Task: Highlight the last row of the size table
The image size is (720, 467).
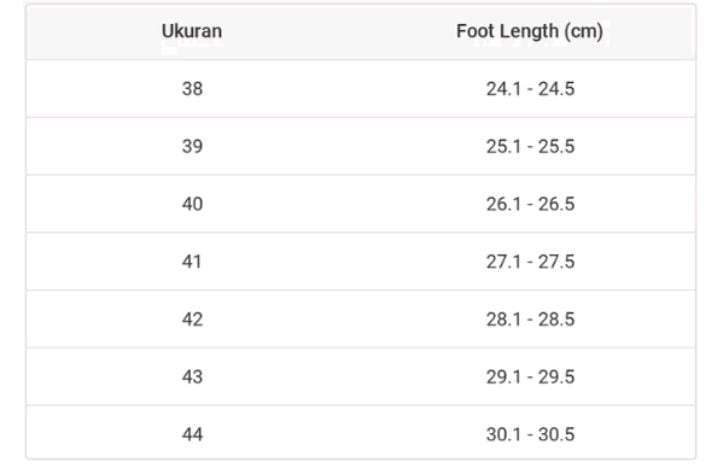Action: coord(360,434)
